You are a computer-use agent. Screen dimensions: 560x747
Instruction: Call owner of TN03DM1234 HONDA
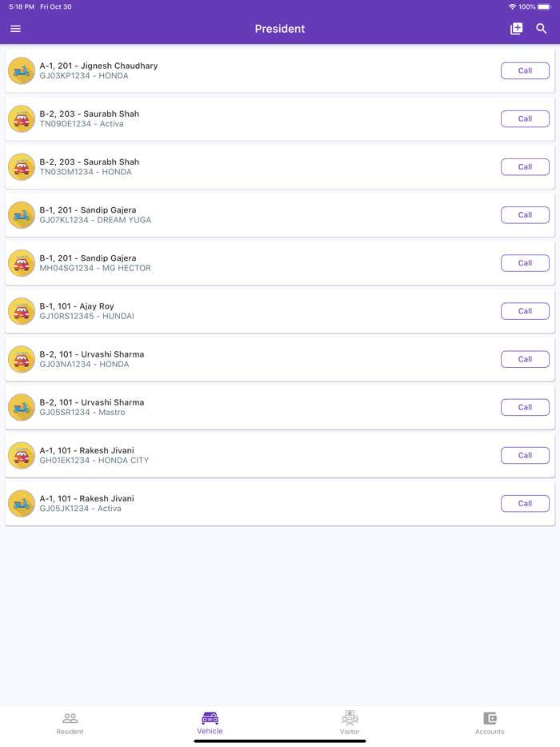525,167
